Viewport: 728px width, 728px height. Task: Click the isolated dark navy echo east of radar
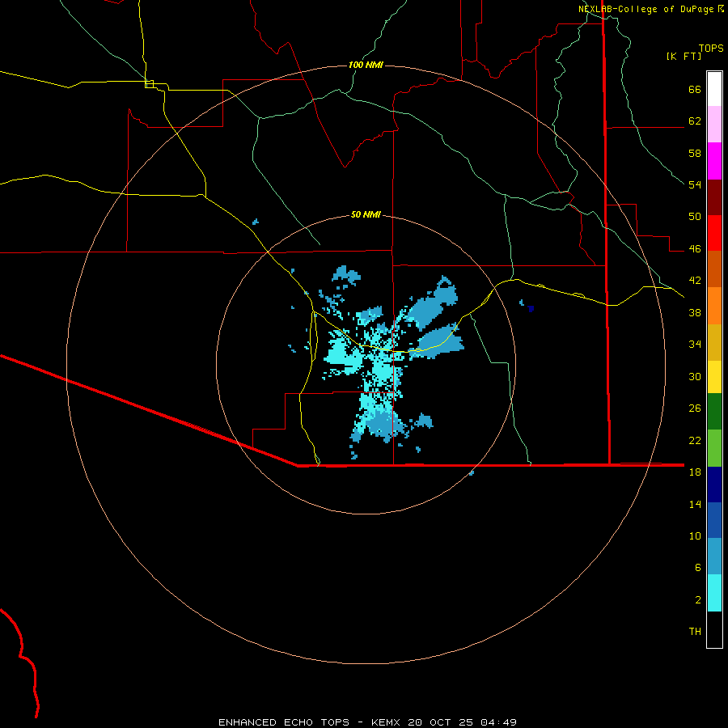[531, 308]
